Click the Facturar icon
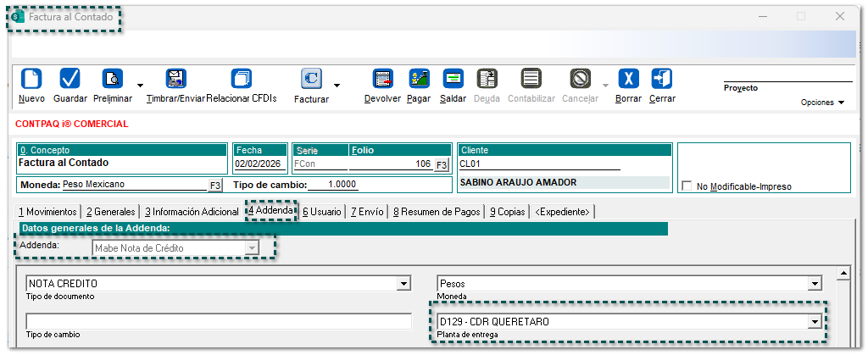 311,80
